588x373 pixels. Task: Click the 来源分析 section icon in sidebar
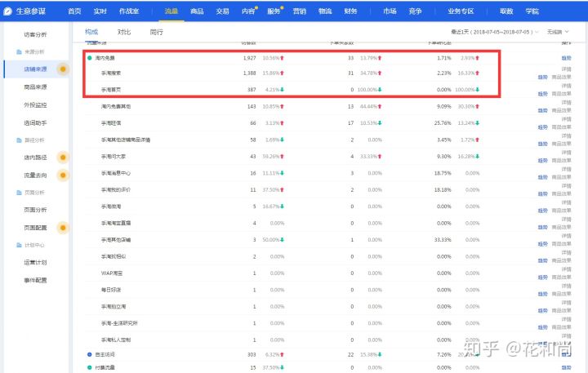point(7,51)
